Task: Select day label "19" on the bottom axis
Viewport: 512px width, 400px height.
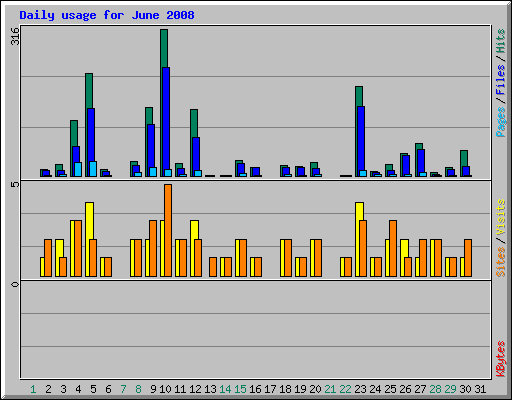Action: point(300,389)
